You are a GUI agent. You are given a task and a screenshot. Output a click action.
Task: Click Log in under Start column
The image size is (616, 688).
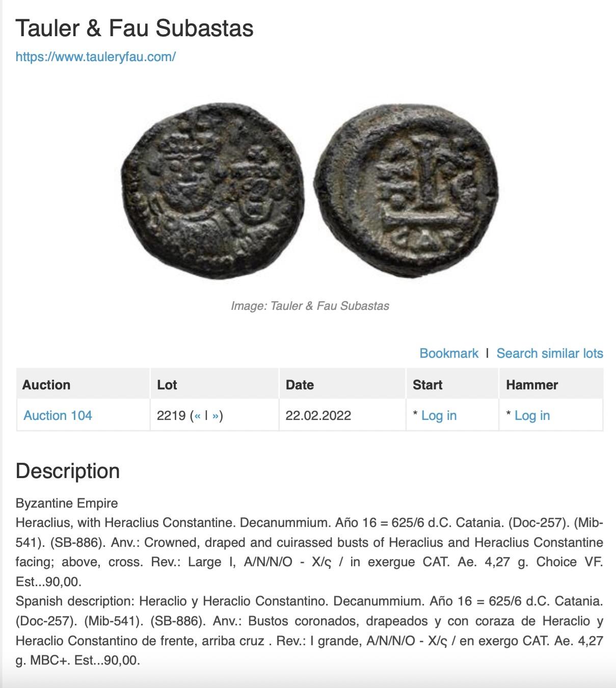pyautogui.click(x=439, y=415)
